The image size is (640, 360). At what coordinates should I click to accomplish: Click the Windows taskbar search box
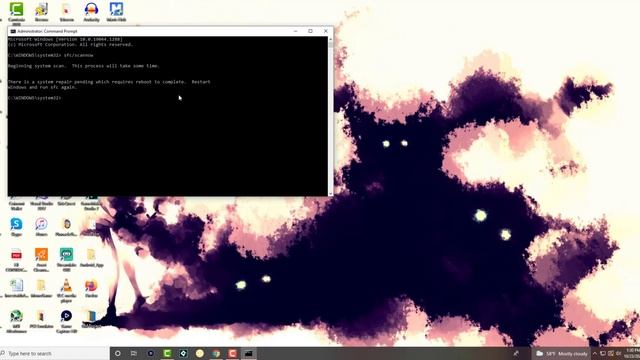55,353
